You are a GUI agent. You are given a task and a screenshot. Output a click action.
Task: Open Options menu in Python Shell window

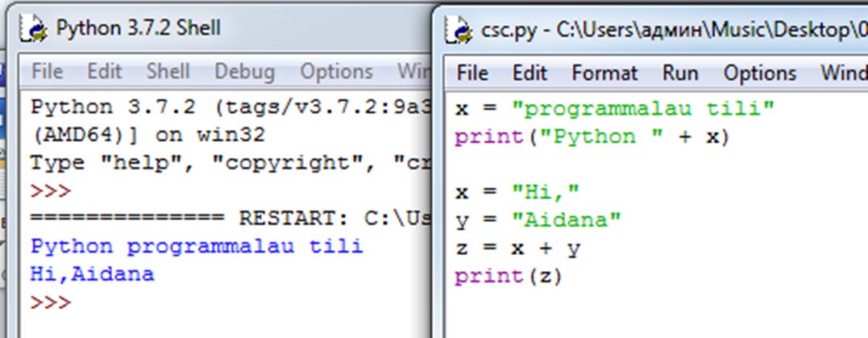[336, 72]
